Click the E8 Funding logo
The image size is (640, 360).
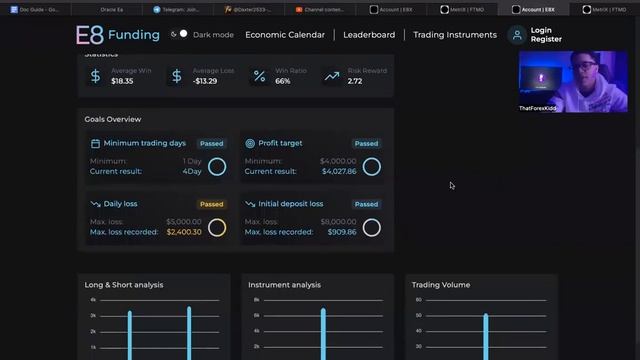point(118,35)
